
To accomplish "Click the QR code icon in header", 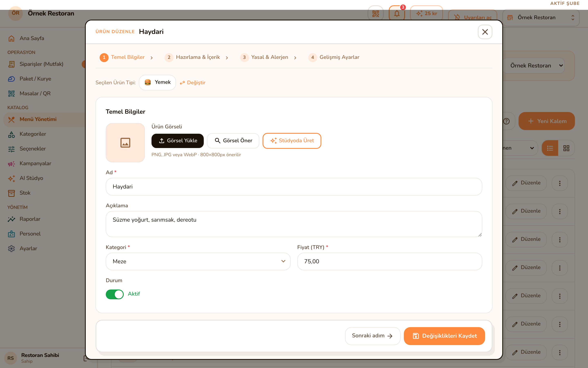I will [x=375, y=13].
